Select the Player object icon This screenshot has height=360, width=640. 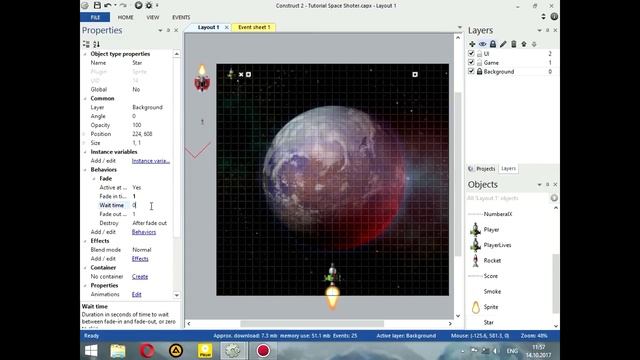[475, 230]
